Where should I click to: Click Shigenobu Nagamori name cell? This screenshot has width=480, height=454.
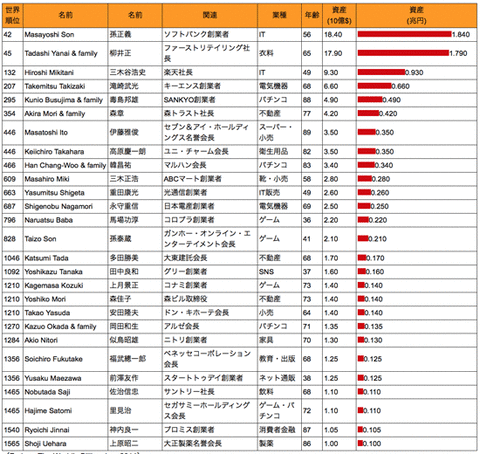pos(65,206)
